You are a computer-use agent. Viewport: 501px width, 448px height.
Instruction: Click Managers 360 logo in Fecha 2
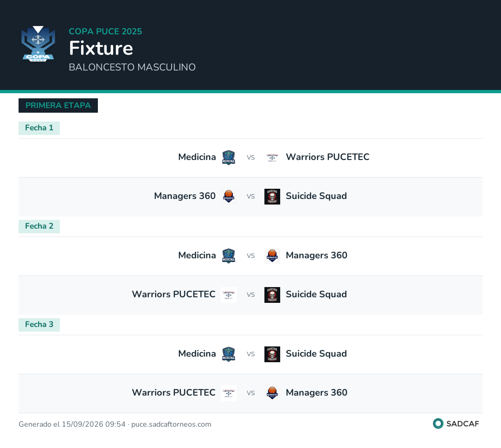pyautogui.click(x=272, y=256)
